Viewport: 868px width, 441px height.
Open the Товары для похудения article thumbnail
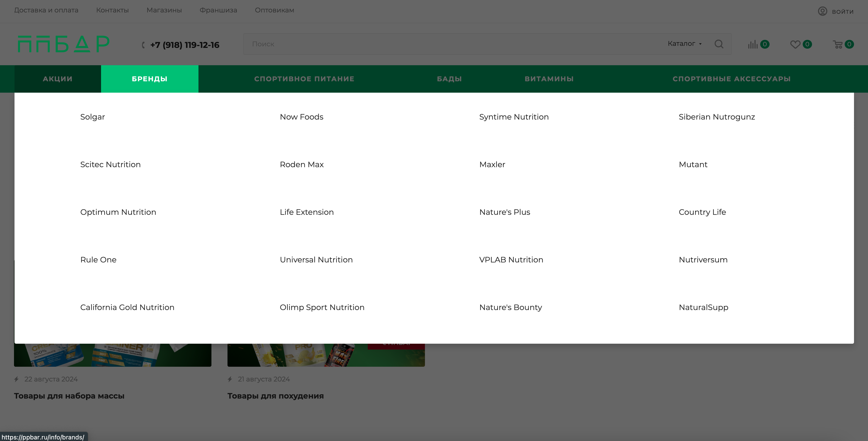[326, 355]
